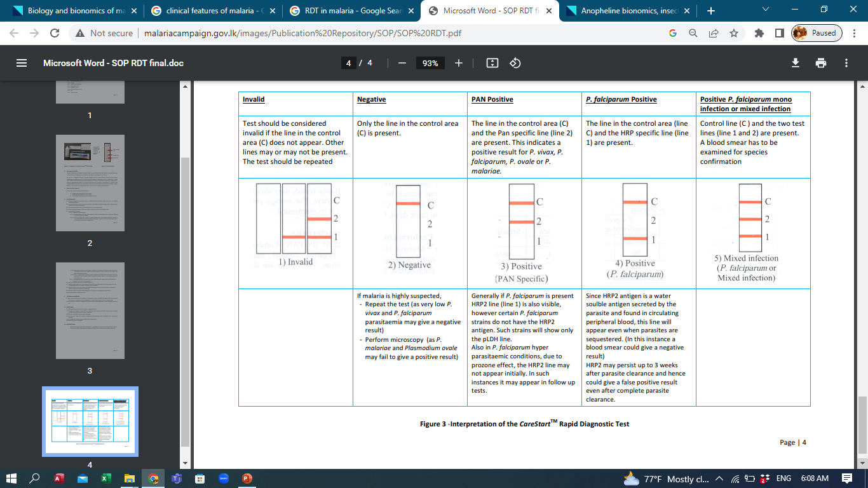Image resolution: width=868 pixels, height=488 pixels.
Task: Download the PDF file
Action: (x=795, y=63)
